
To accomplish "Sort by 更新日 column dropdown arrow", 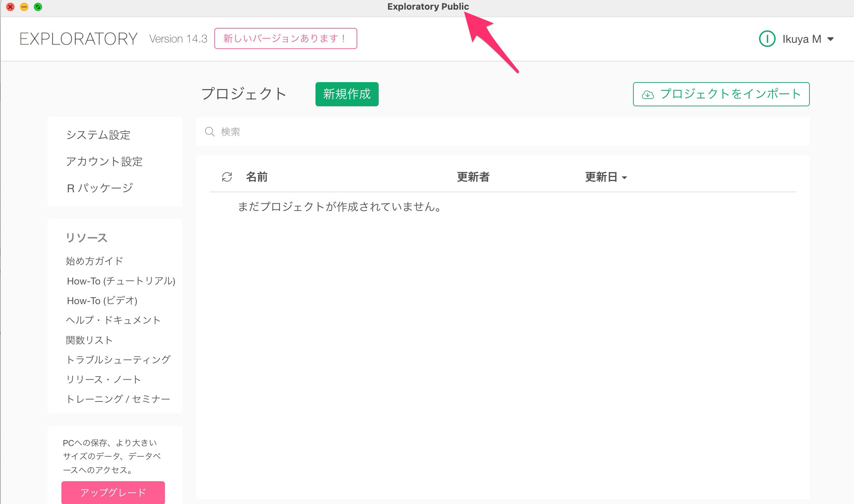I will (x=624, y=178).
